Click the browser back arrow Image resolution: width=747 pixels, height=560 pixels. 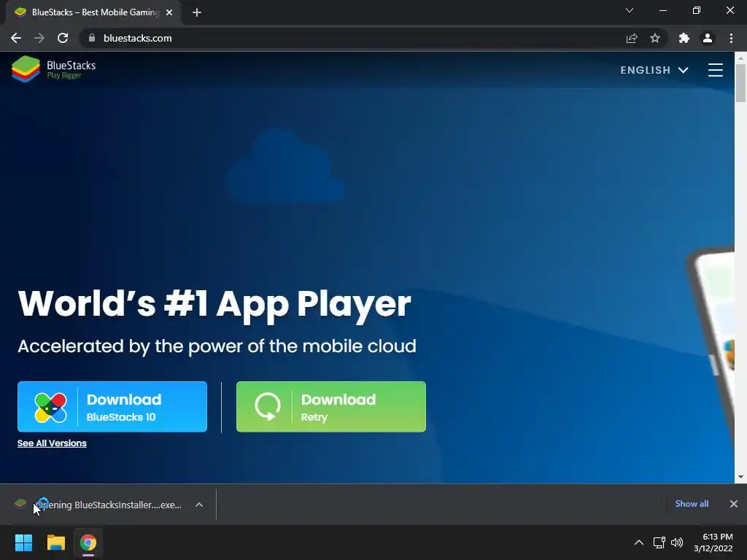[x=16, y=38]
